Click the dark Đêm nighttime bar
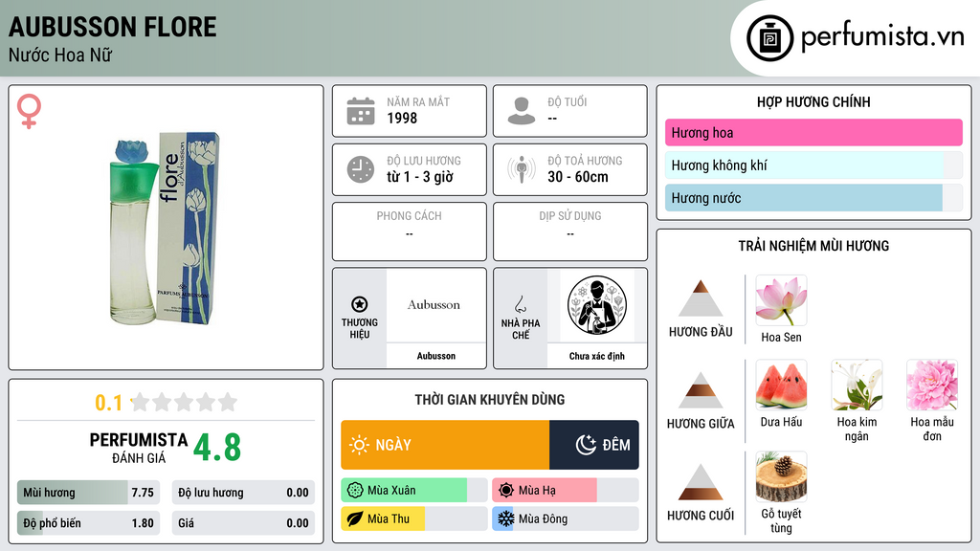The height and width of the screenshot is (551, 980). tap(594, 445)
